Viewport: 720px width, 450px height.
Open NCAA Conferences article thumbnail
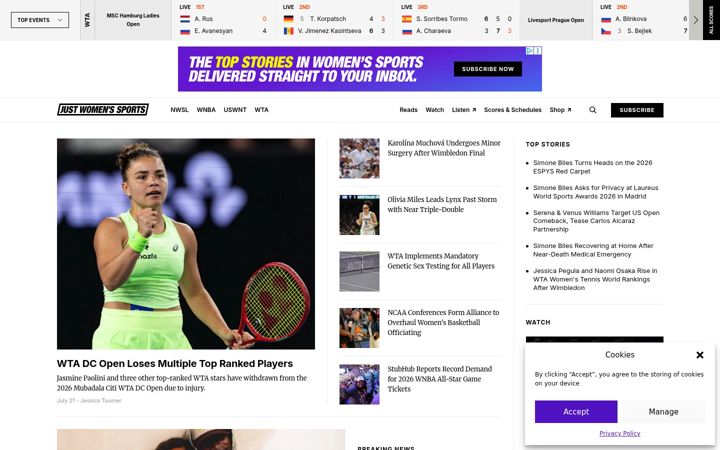pyautogui.click(x=360, y=328)
